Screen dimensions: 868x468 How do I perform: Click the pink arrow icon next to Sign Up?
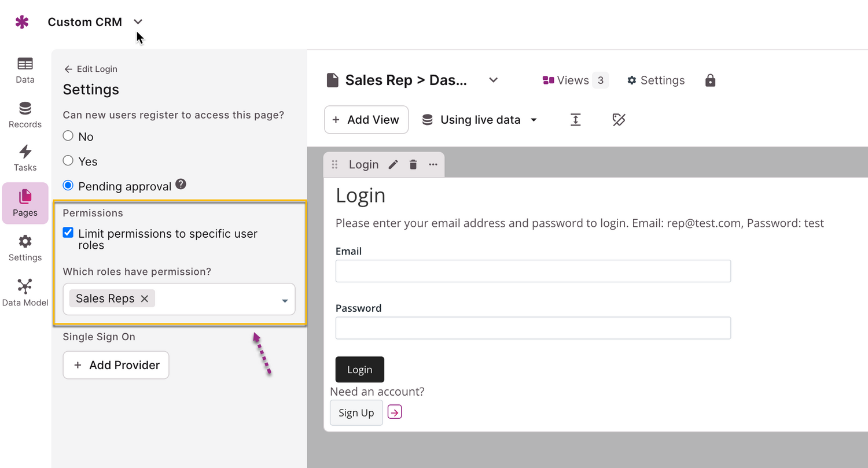tap(395, 412)
